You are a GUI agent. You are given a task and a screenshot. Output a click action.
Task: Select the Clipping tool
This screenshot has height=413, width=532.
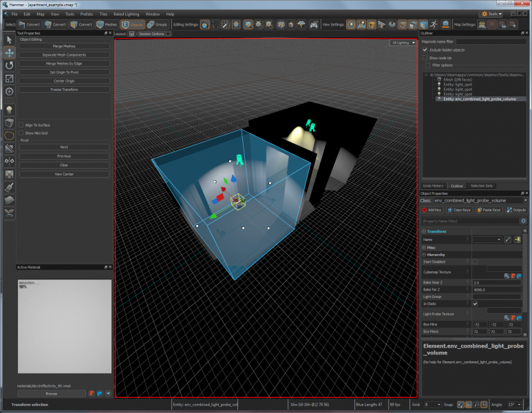click(9, 148)
